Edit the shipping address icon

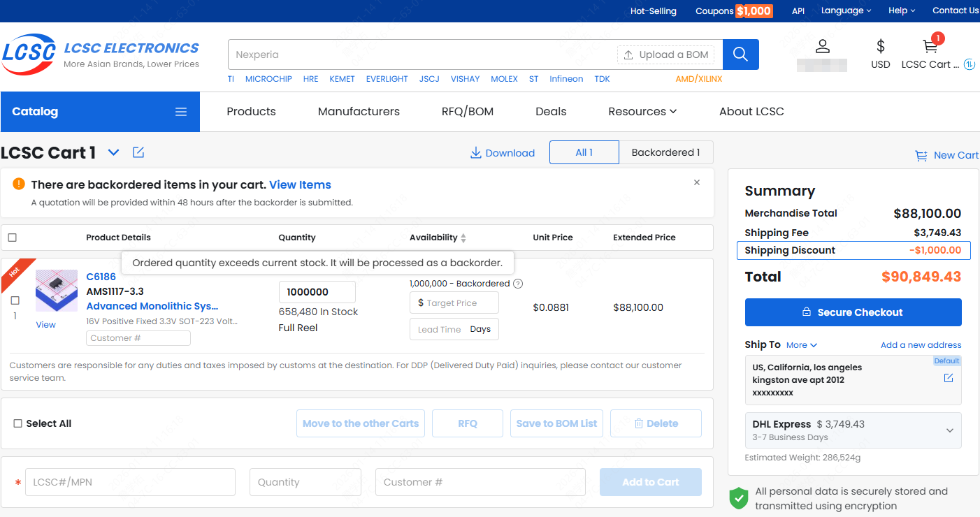948,378
